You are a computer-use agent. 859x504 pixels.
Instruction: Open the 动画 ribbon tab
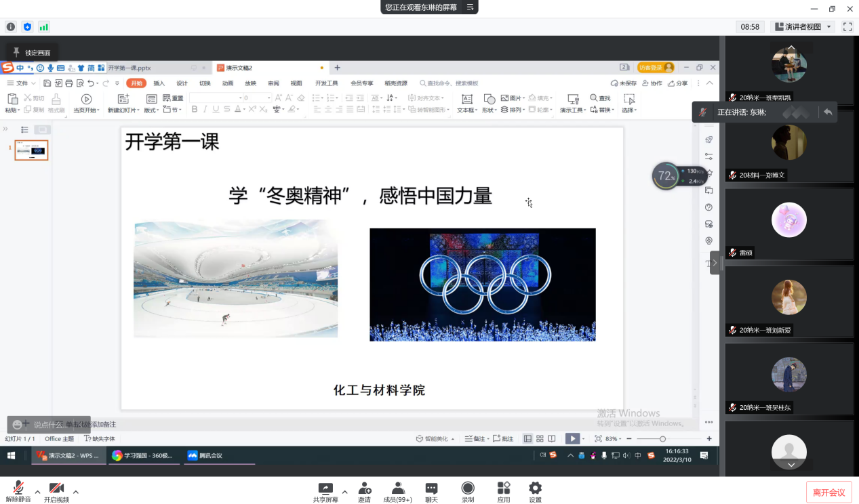coord(228,83)
